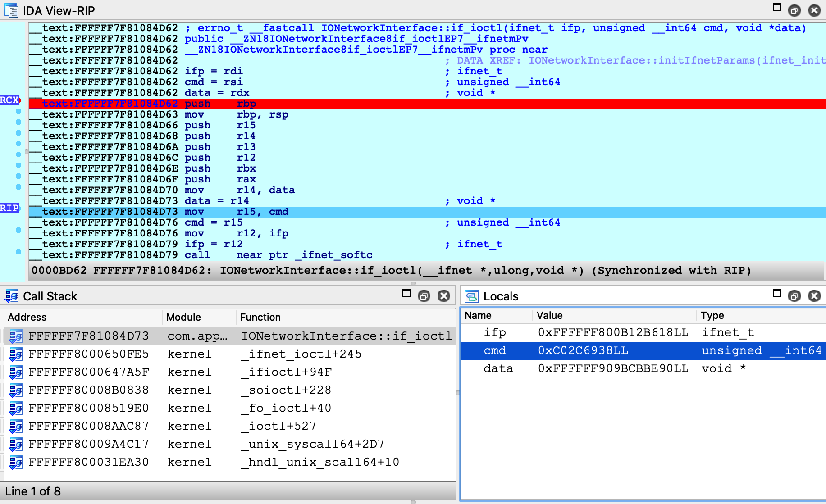The width and height of the screenshot is (826, 504).
Task: Sort call stack by Function column
Action: 260,317
